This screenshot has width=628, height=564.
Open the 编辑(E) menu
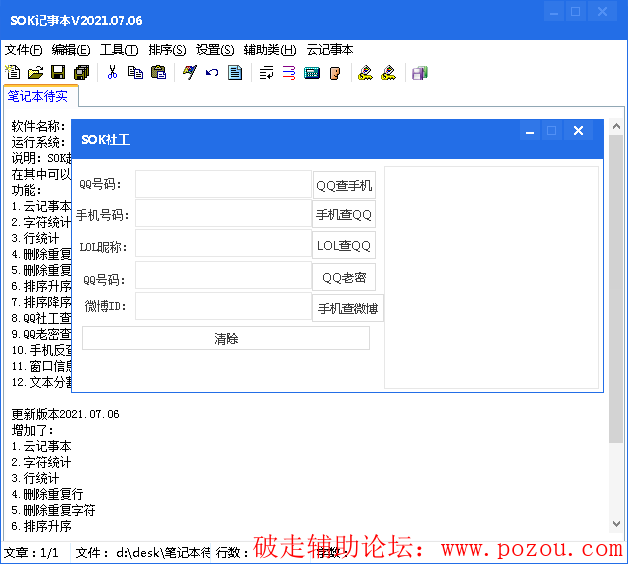pos(71,50)
